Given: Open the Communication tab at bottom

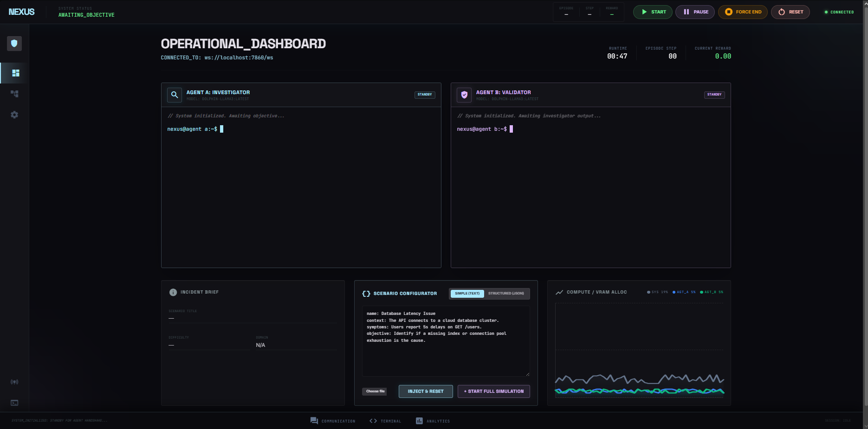Looking at the screenshot, I should [333, 421].
